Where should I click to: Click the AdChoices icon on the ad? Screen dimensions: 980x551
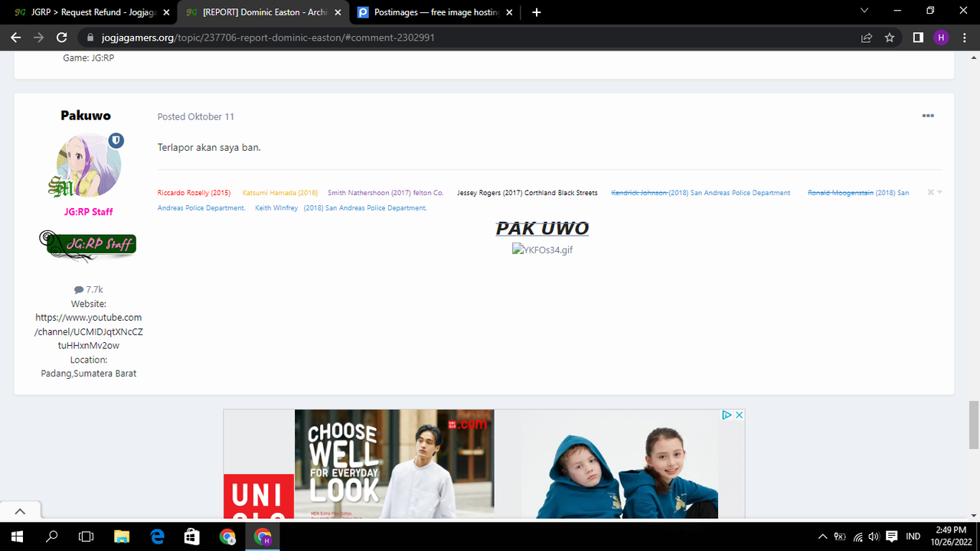coord(727,415)
